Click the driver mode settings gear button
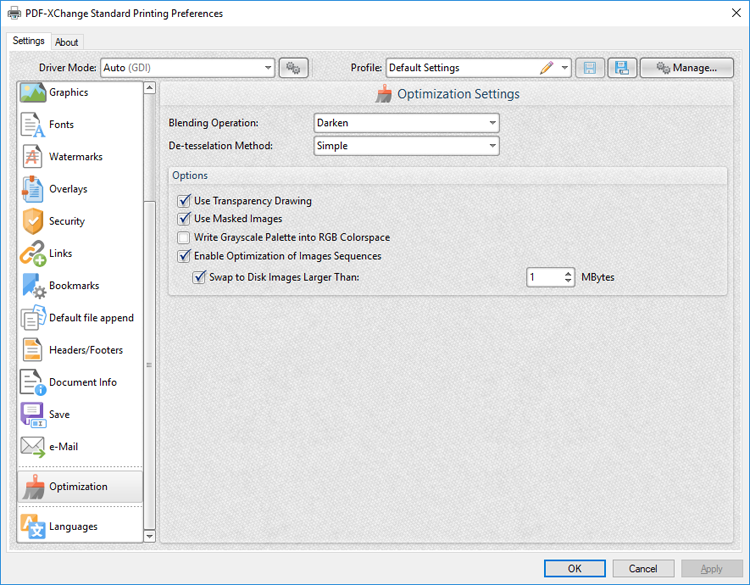This screenshot has width=750, height=585. click(293, 68)
